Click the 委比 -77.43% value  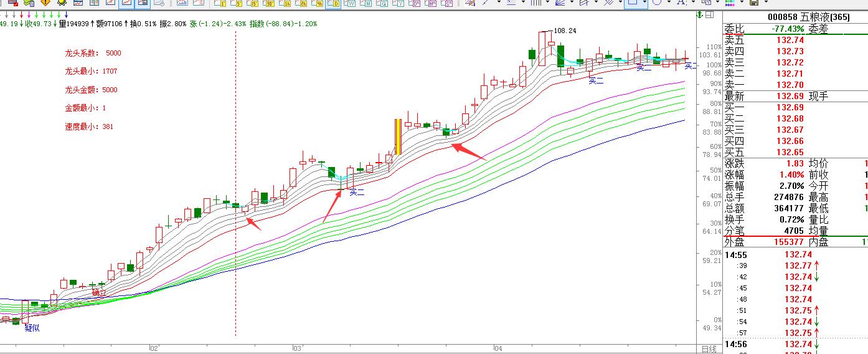[786, 29]
